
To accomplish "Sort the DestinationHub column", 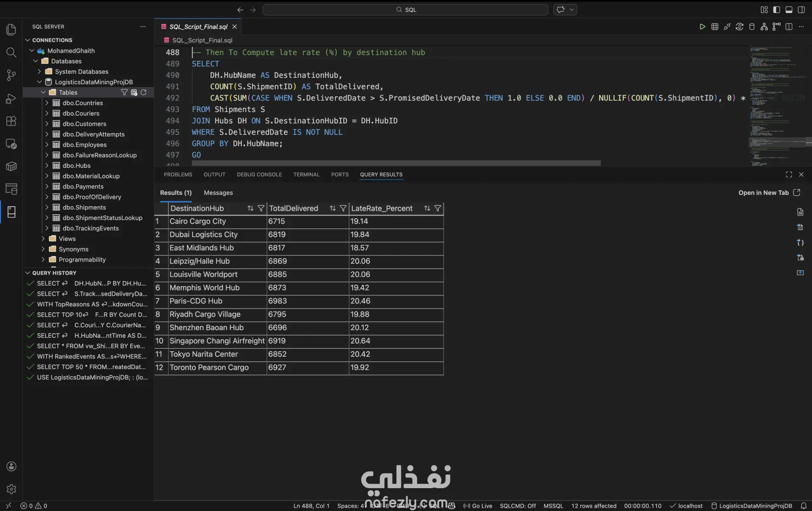I will coord(250,208).
